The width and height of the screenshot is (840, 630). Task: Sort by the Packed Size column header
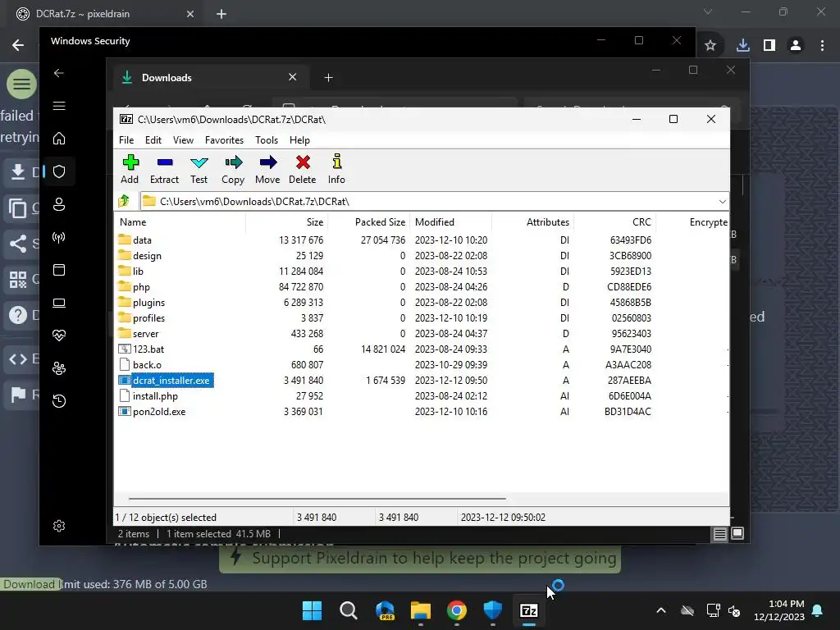point(369,221)
